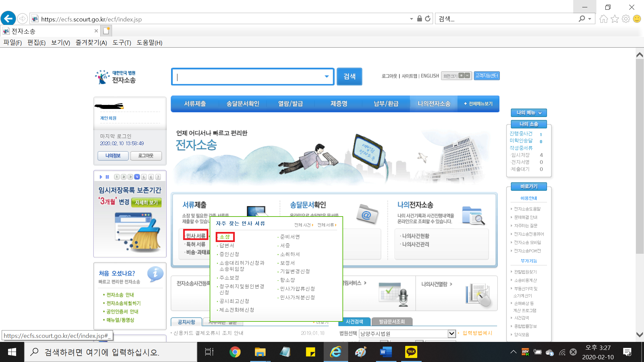This screenshot has height=362, width=644.
Task: Expand the site search box dropdown
Action: coord(326,77)
